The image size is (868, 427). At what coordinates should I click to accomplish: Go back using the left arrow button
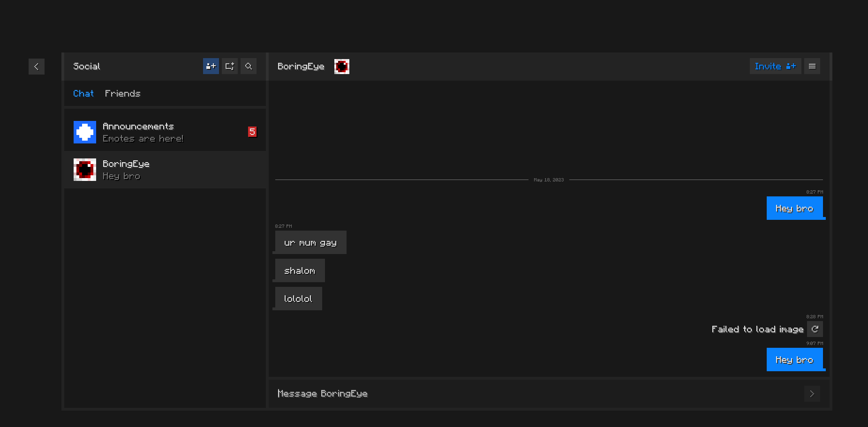(x=37, y=67)
